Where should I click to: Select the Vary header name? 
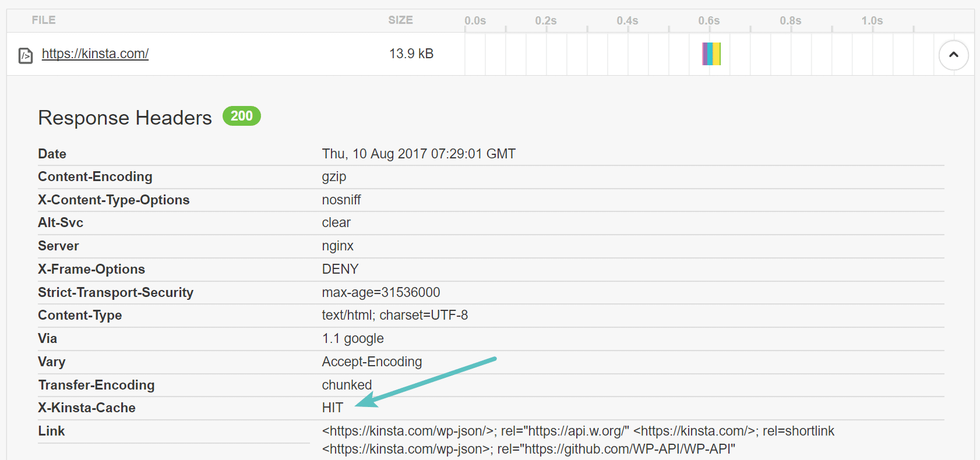[x=52, y=362]
